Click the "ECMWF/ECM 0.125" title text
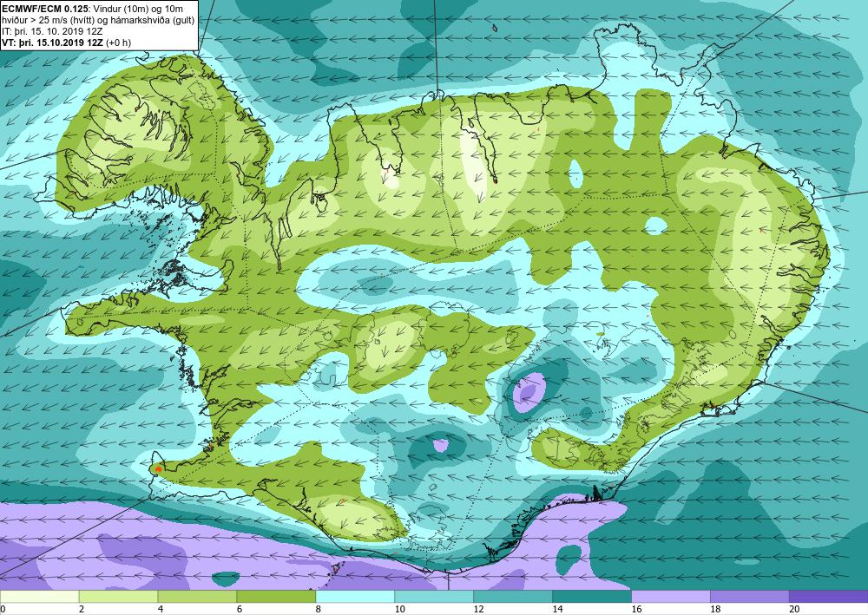The height and width of the screenshot is (615, 868). tap(45, 9)
